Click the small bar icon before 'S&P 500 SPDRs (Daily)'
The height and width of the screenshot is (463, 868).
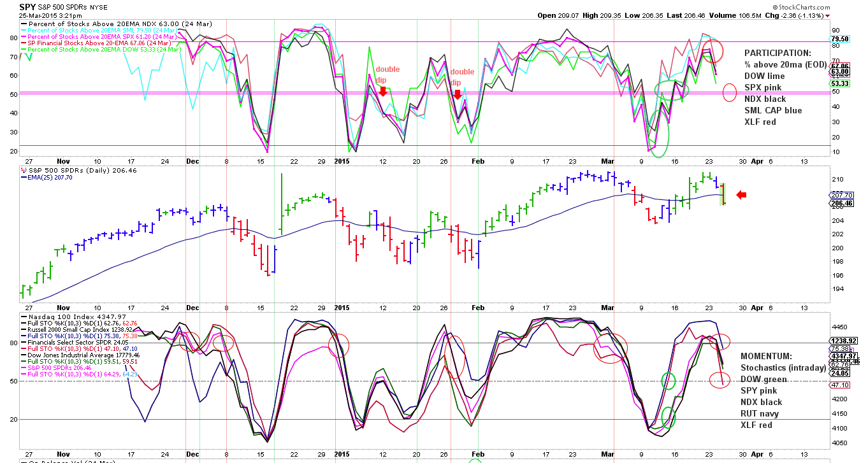[24, 171]
